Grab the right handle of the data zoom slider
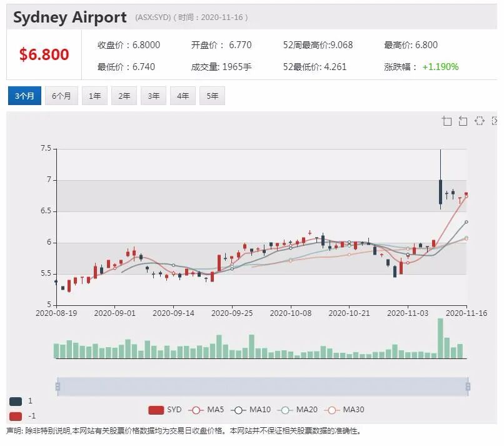 click(468, 386)
